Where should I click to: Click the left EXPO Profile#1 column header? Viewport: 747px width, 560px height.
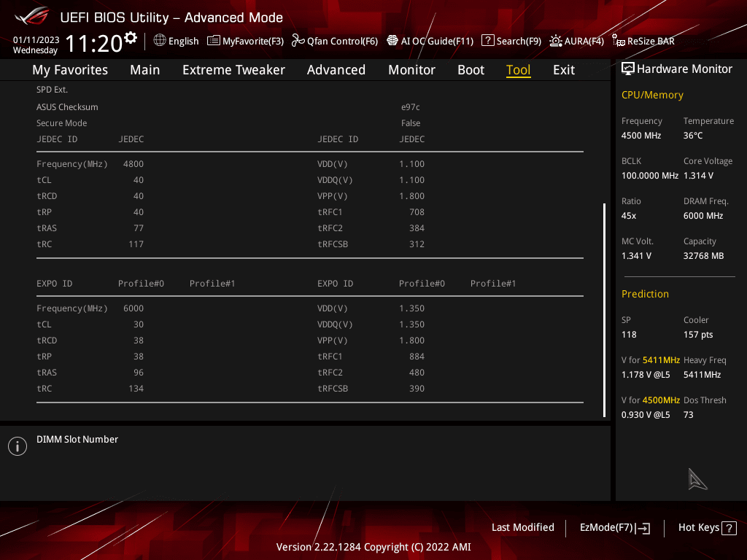pyautogui.click(x=212, y=284)
